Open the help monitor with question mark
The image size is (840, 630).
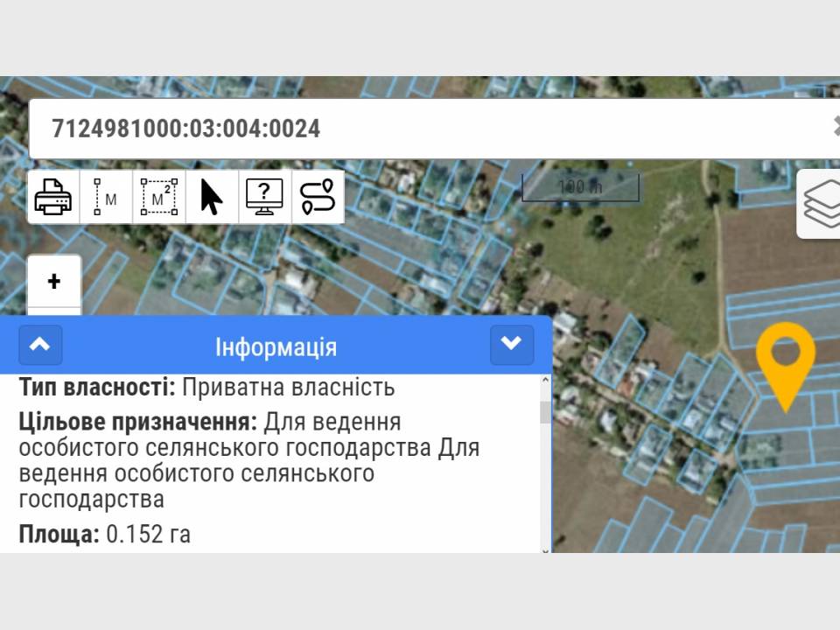pos(264,197)
